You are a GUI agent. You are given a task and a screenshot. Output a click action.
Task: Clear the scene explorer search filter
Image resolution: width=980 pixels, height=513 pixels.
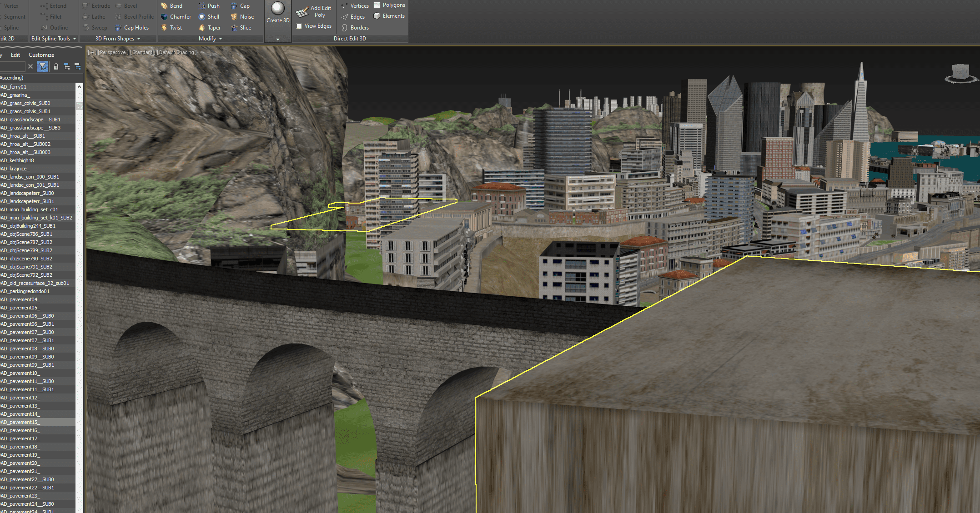(30, 67)
